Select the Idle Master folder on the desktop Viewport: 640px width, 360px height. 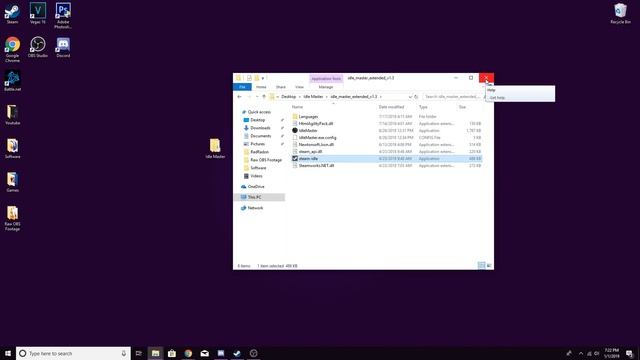tap(215, 148)
